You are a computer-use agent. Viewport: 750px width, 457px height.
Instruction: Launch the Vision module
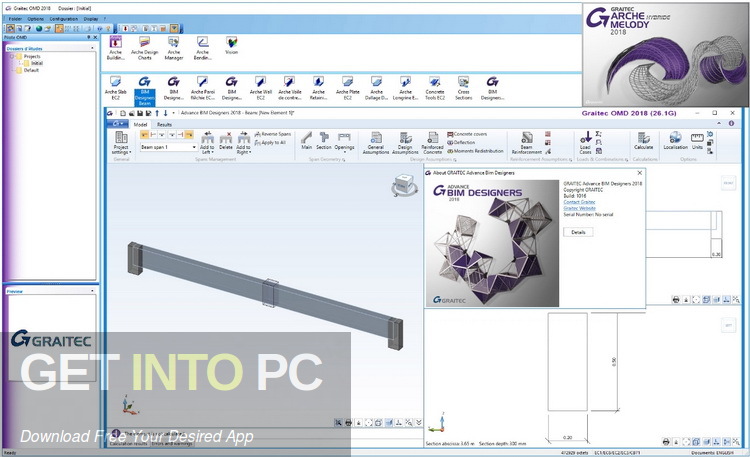232,45
